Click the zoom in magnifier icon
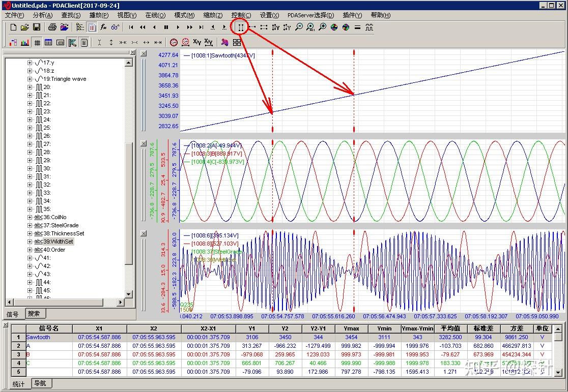The image size is (568, 392). click(322, 27)
